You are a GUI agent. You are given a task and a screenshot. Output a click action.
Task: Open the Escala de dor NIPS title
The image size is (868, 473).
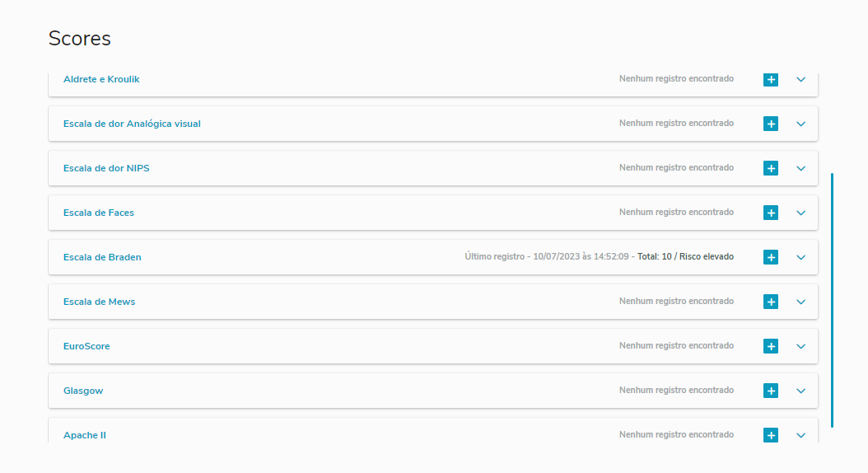(x=106, y=168)
